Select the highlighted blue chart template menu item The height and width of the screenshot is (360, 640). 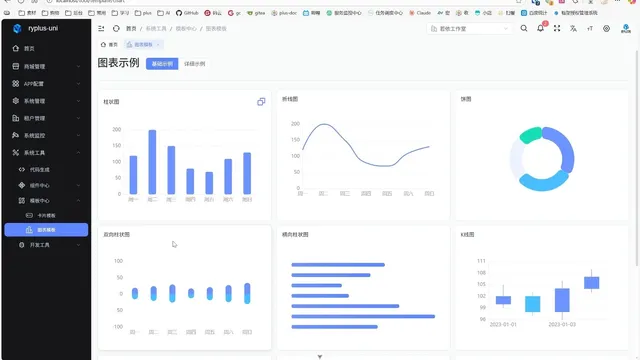[46, 230]
